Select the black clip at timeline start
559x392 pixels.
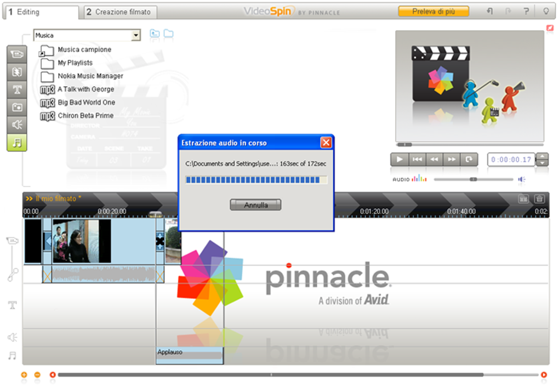coord(33,241)
